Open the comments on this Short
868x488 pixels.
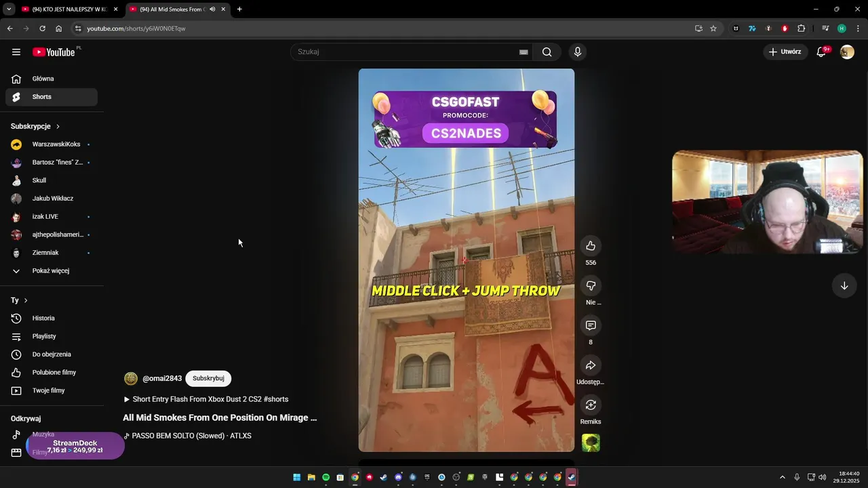tap(591, 326)
